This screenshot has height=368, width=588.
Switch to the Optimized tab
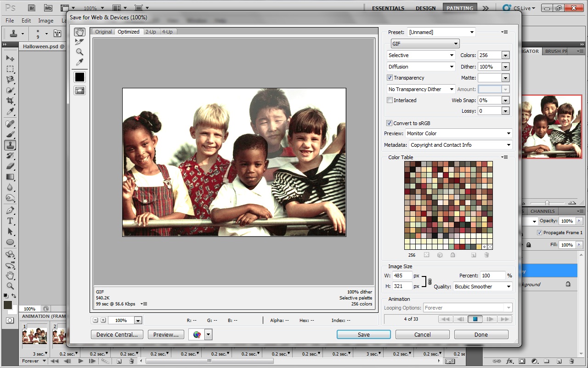[129, 32]
